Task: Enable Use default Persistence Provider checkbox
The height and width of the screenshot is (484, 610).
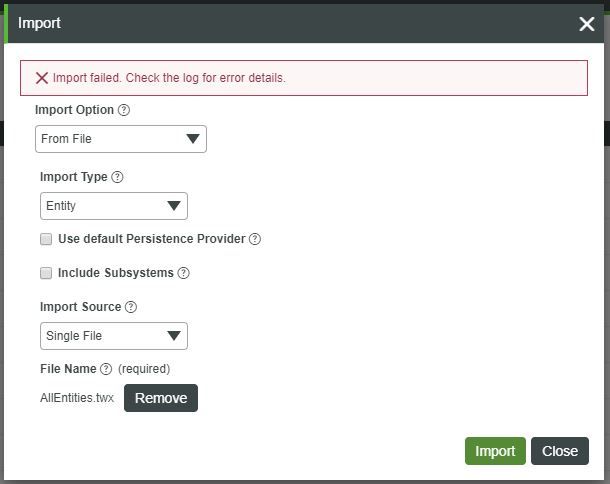Action: [x=46, y=240]
